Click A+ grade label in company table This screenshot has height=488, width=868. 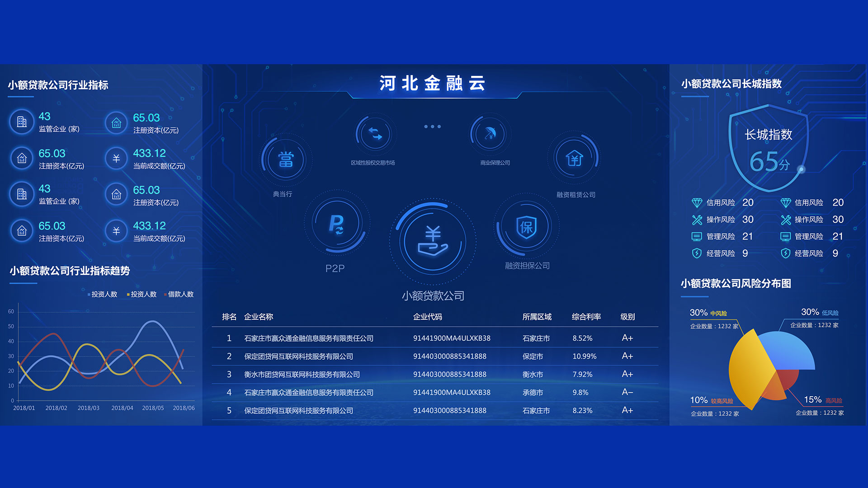click(x=624, y=343)
